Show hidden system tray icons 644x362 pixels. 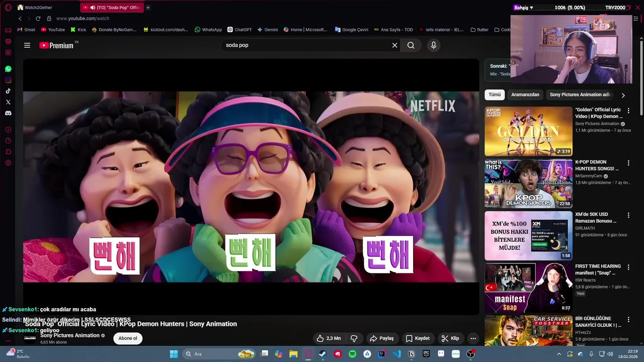[558, 354]
